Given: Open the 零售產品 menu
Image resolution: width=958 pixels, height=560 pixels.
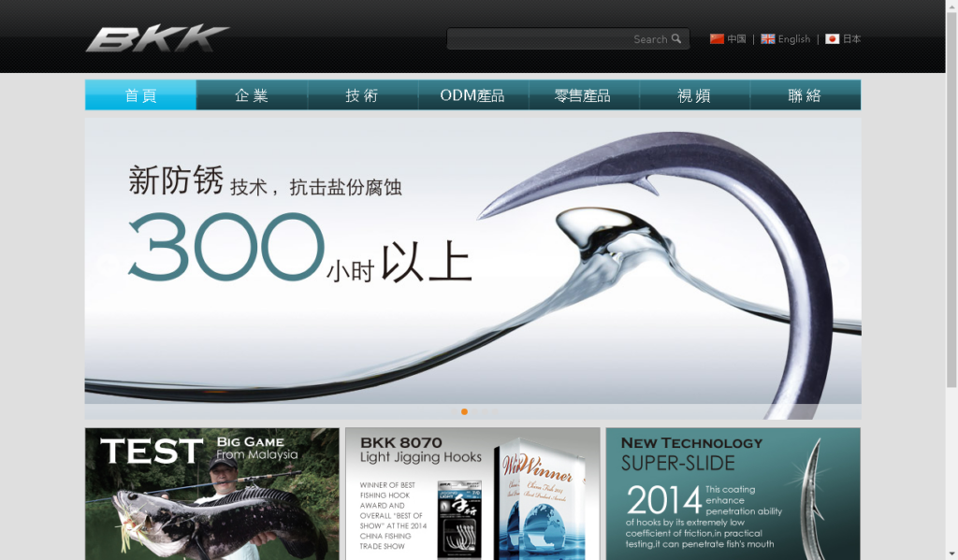Looking at the screenshot, I should coord(583,95).
